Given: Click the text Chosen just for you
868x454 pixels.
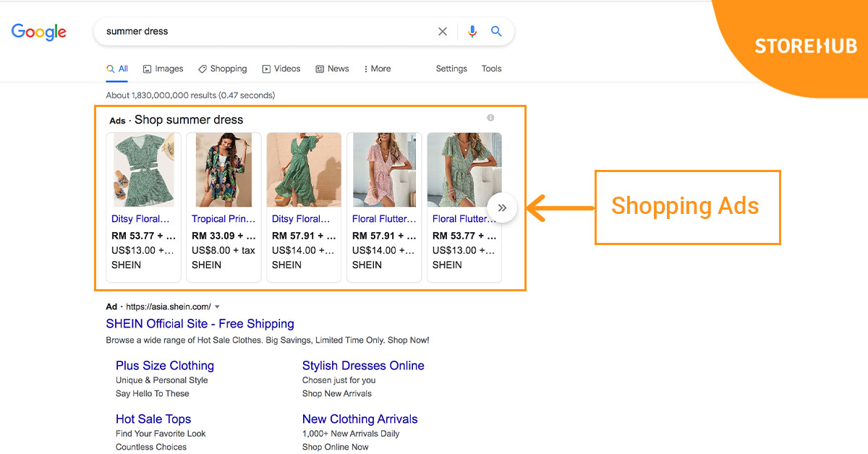Looking at the screenshot, I should pos(339,380).
